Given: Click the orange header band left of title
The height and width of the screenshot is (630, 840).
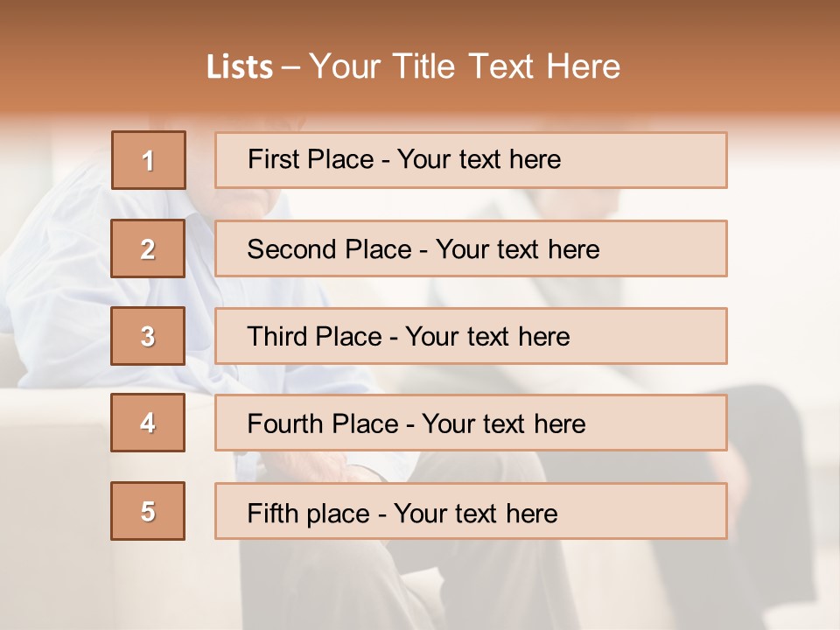Looking at the screenshot, I should tap(96, 66).
